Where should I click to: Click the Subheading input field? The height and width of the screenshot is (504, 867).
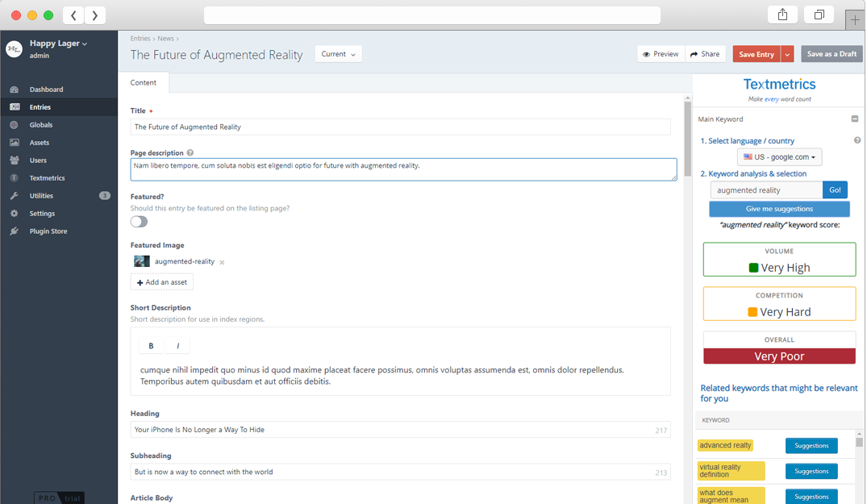point(400,472)
